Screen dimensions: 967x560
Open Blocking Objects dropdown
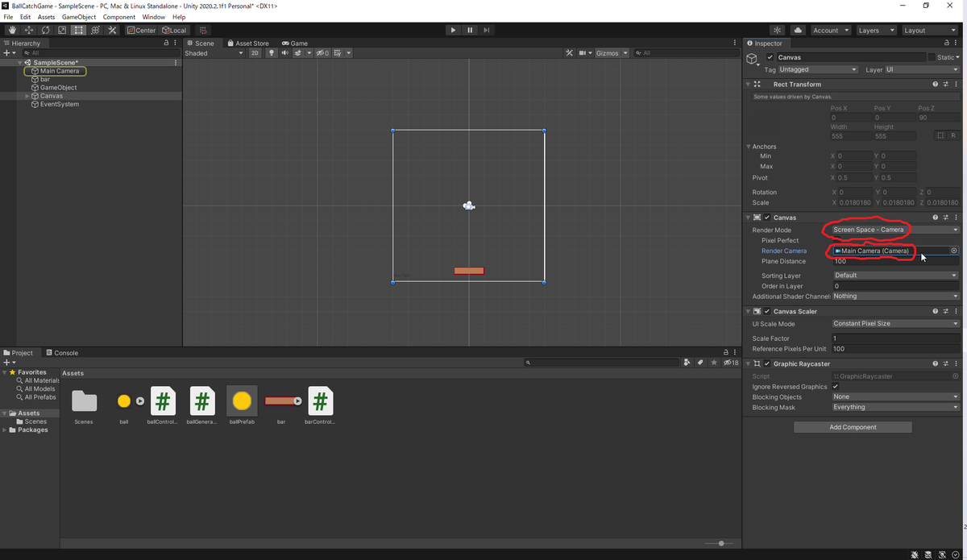[895, 396]
